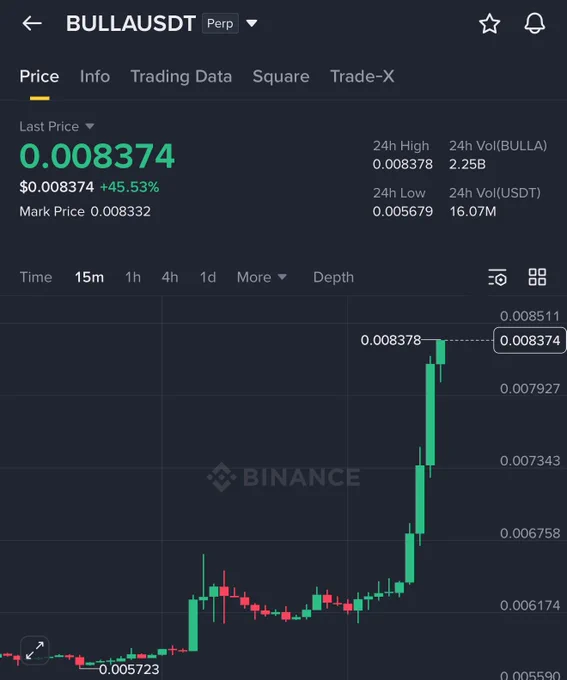Tap the chart high label 0.008378
The height and width of the screenshot is (680, 567).
coord(391,340)
